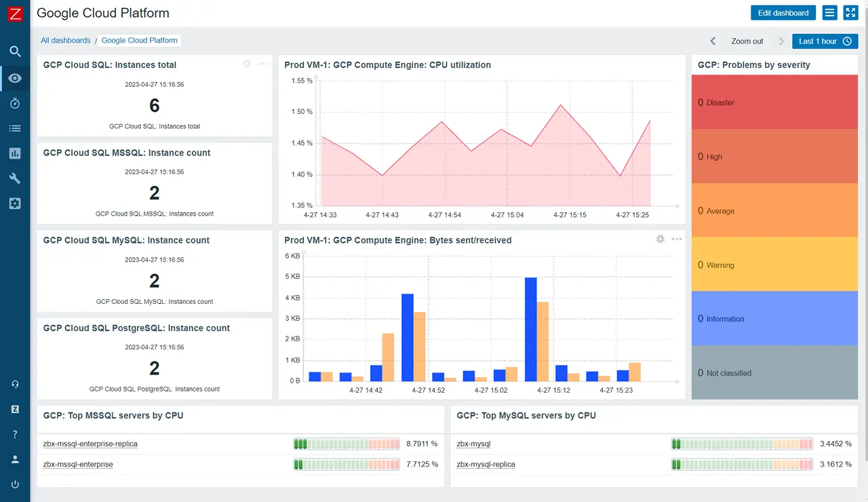Image resolution: width=868 pixels, height=502 pixels.
Task: Open the zbx-mssql-enterprise-replica host link
Action: (x=90, y=444)
